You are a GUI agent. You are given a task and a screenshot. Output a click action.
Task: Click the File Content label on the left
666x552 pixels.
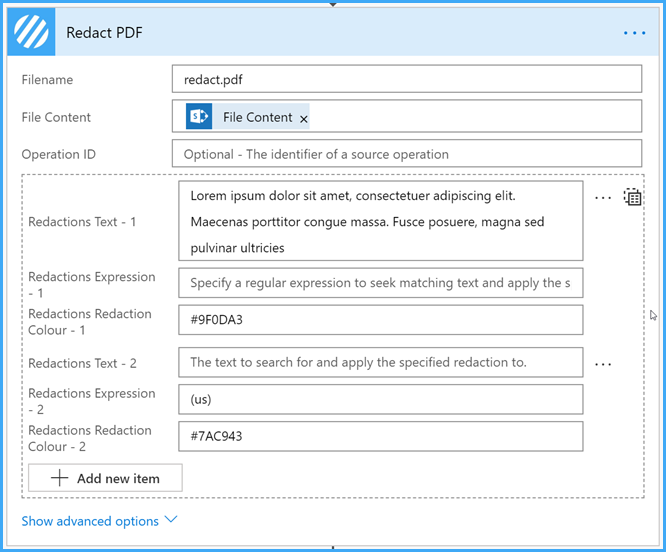[x=56, y=117]
